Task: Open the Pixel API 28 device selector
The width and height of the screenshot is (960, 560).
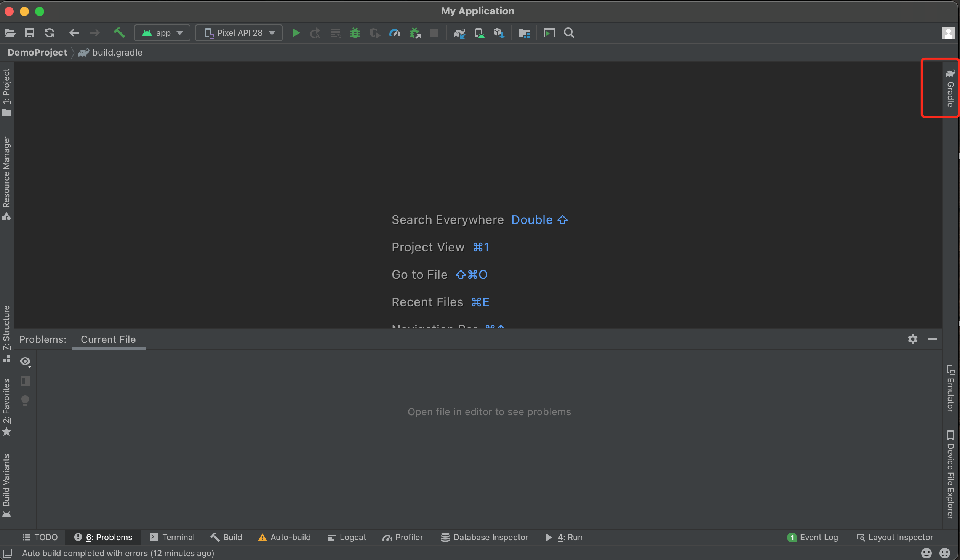Action: pyautogui.click(x=239, y=33)
